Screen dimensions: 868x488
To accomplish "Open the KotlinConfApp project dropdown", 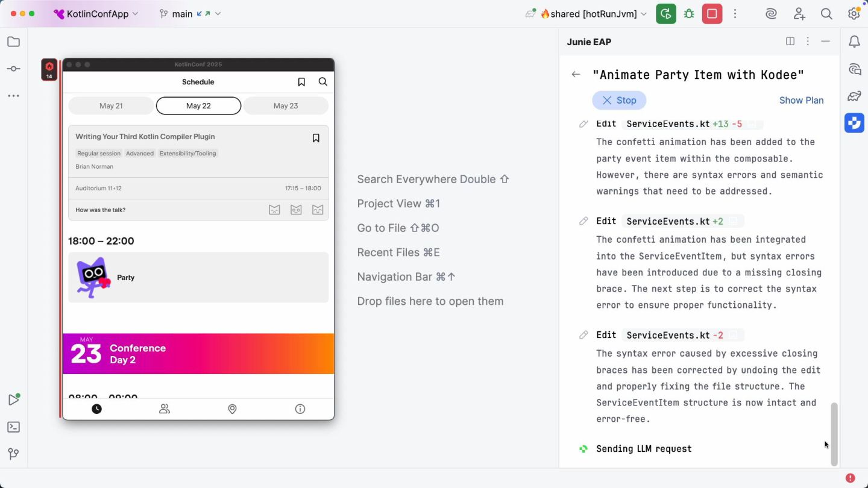I will point(96,14).
